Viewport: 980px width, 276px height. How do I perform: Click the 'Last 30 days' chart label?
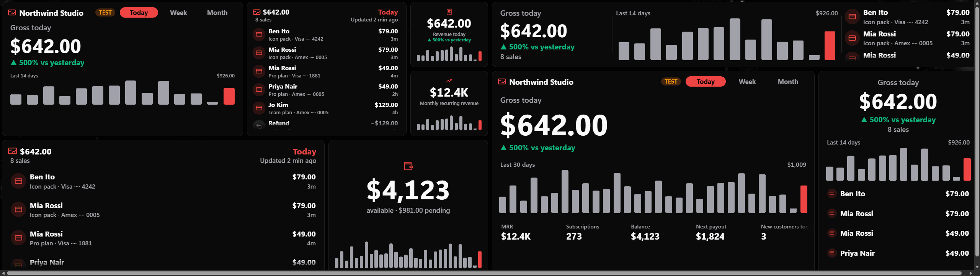pyautogui.click(x=518, y=164)
